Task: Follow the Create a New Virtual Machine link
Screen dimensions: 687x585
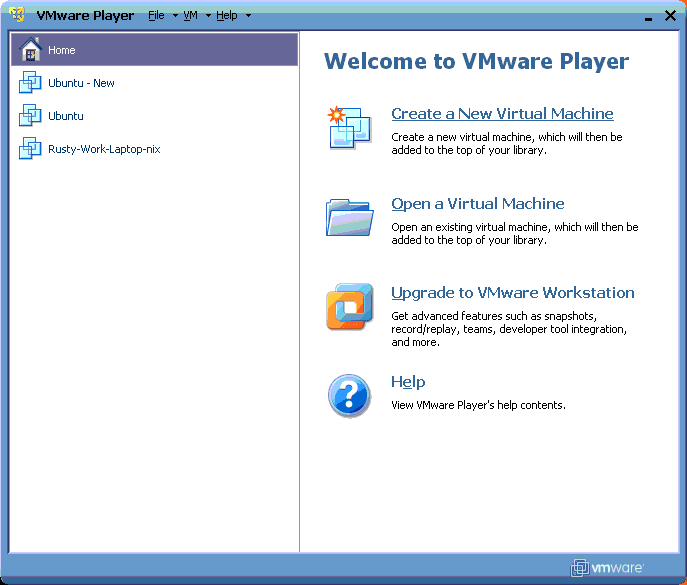Action: coord(502,113)
